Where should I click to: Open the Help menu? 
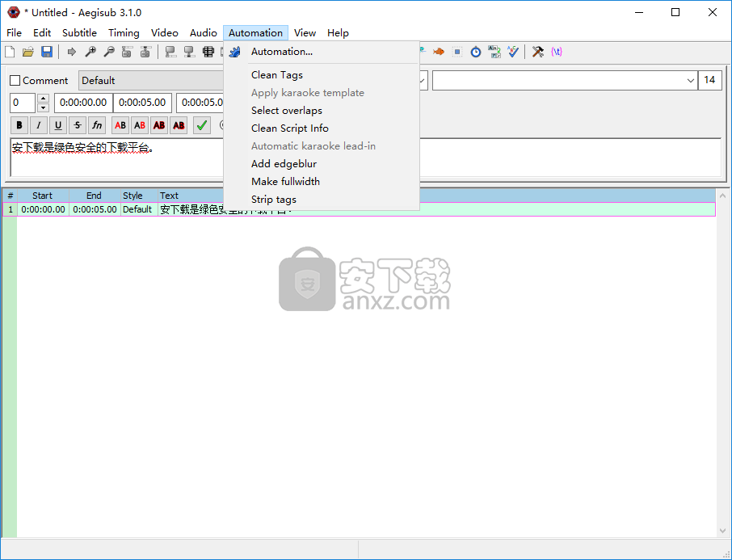[x=338, y=32]
